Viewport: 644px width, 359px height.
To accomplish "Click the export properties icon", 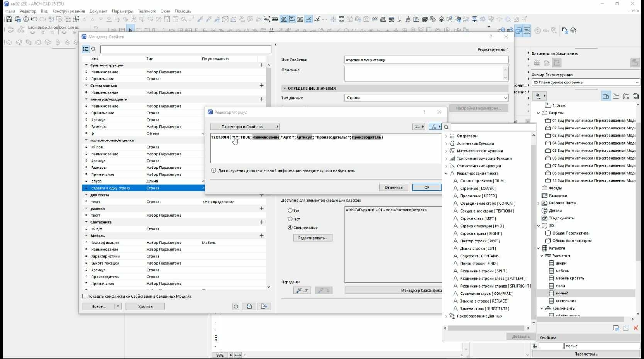I will pos(264,306).
